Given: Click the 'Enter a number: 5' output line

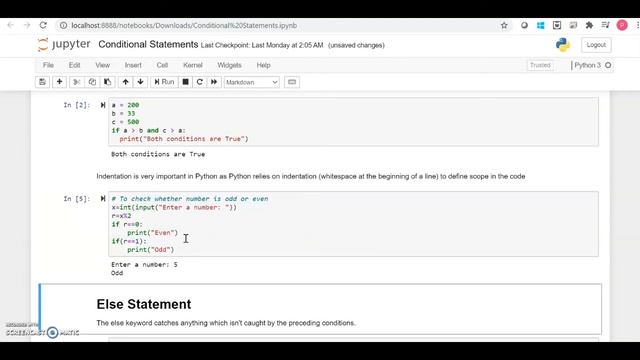Looking at the screenshot, I should pos(144,264).
